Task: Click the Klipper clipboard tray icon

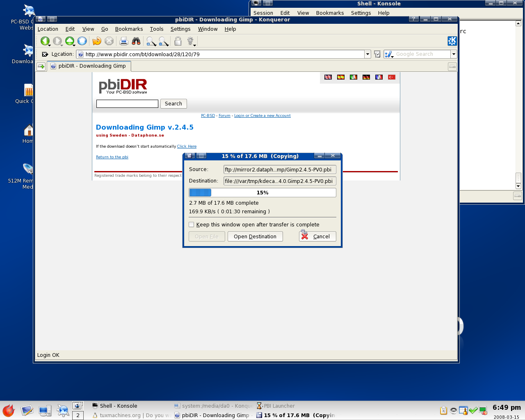Action: pos(443,411)
